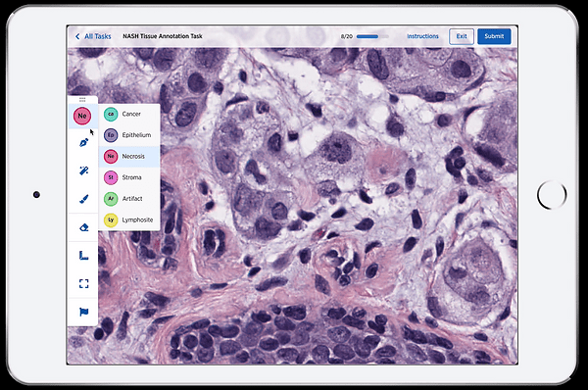The height and width of the screenshot is (390, 588).
Task: Flag this slide with flag icon
Action: click(83, 312)
